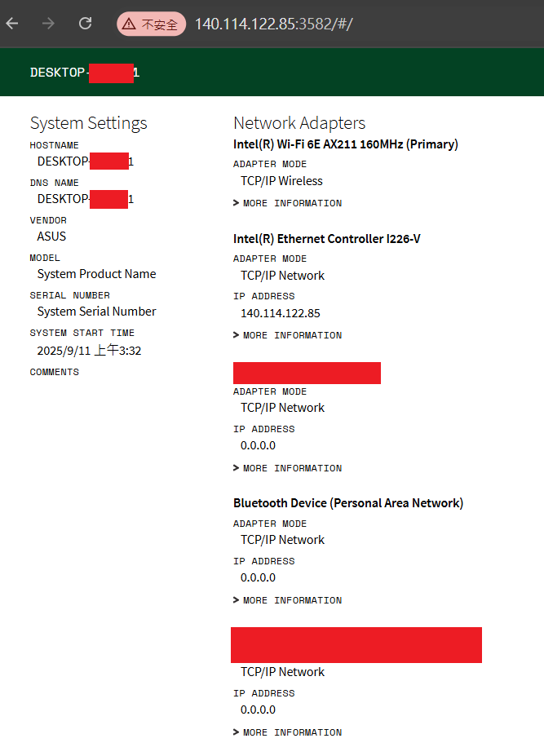
Task: Click the System Settings heading
Action: 89,123
